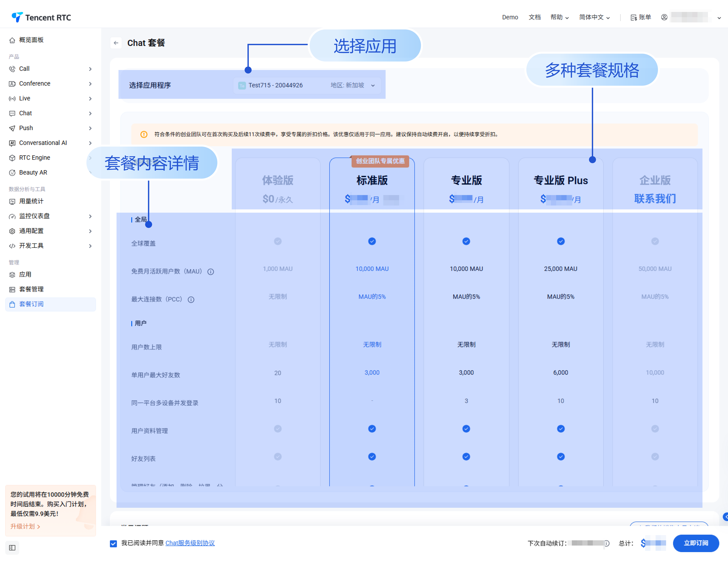Open the 监控仪表盘 sidebar item
The height and width of the screenshot is (566, 728).
coord(50,216)
